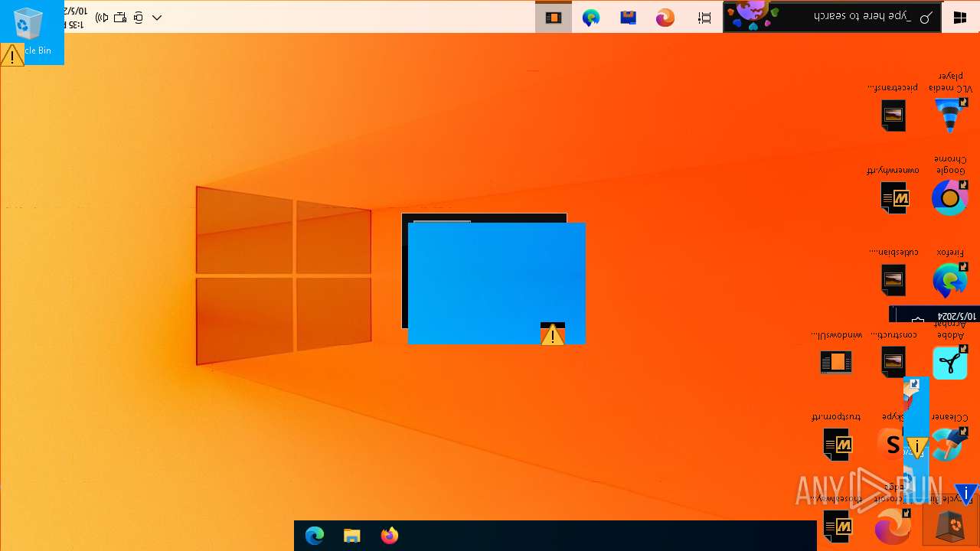Click the flipped 'Type here to search' box

[x=833, y=17]
